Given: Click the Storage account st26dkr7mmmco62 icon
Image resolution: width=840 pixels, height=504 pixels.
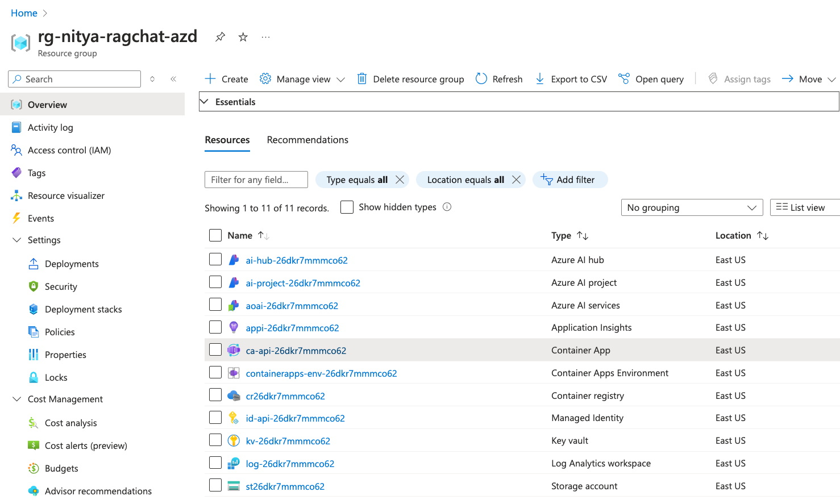Looking at the screenshot, I should pos(234,486).
